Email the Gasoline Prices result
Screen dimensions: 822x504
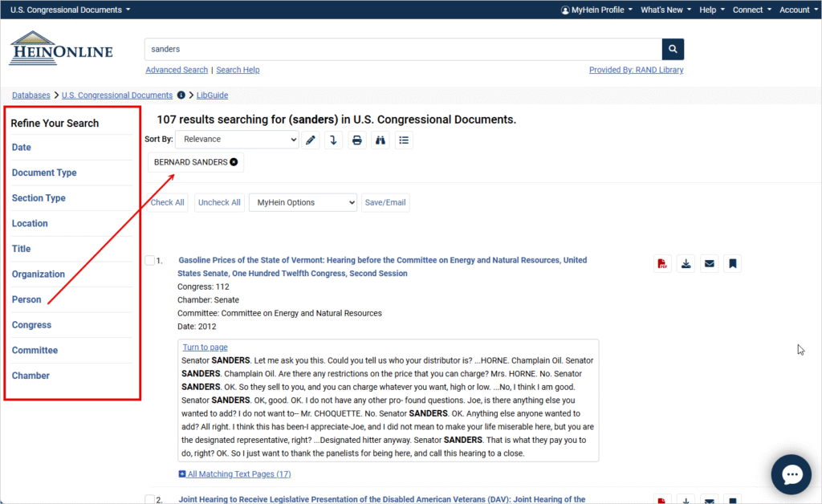710,263
